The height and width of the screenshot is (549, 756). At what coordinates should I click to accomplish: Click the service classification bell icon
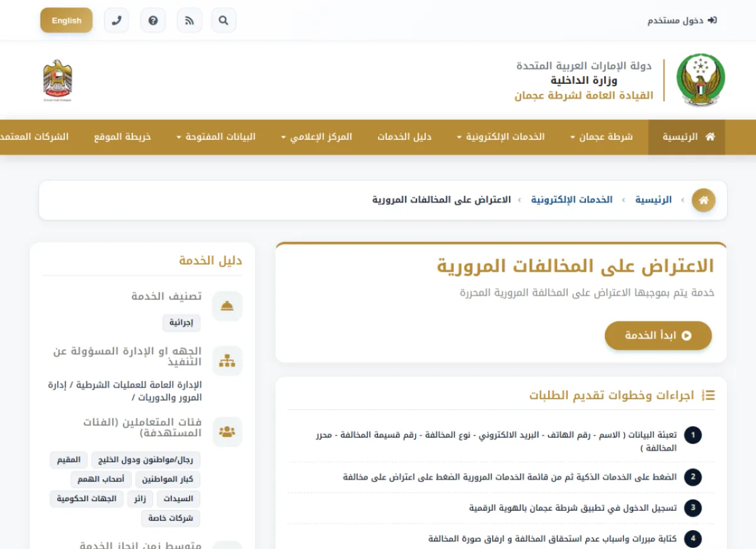pyautogui.click(x=227, y=306)
